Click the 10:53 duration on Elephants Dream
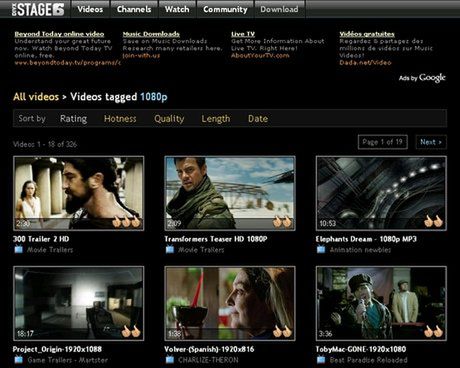460x368 pixels. coord(327,223)
